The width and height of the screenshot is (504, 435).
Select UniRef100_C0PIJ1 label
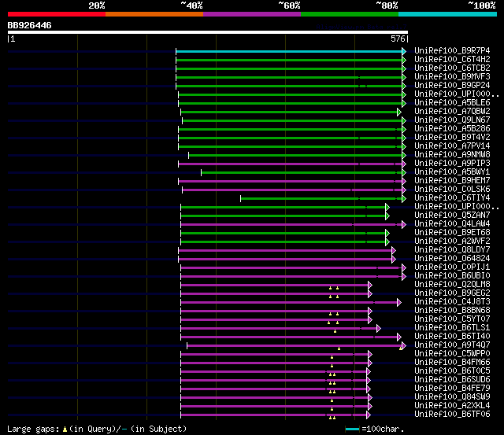(452, 267)
